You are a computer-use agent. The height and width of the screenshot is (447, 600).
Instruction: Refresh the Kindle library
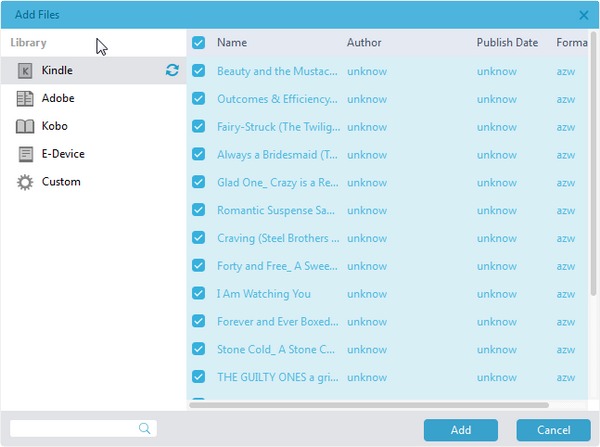point(172,71)
